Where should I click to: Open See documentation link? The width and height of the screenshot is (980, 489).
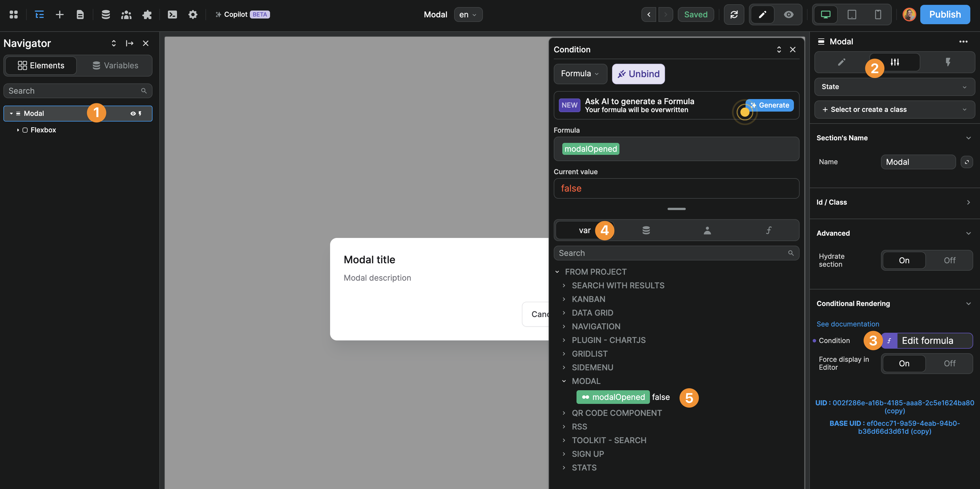pyautogui.click(x=848, y=324)
